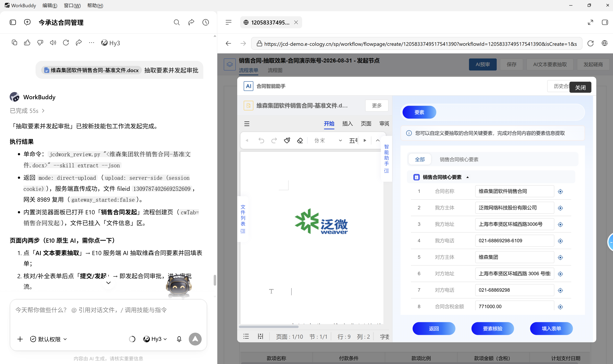Give thumbs down to response
The image size is (613, 364).
tap(40, 43)
